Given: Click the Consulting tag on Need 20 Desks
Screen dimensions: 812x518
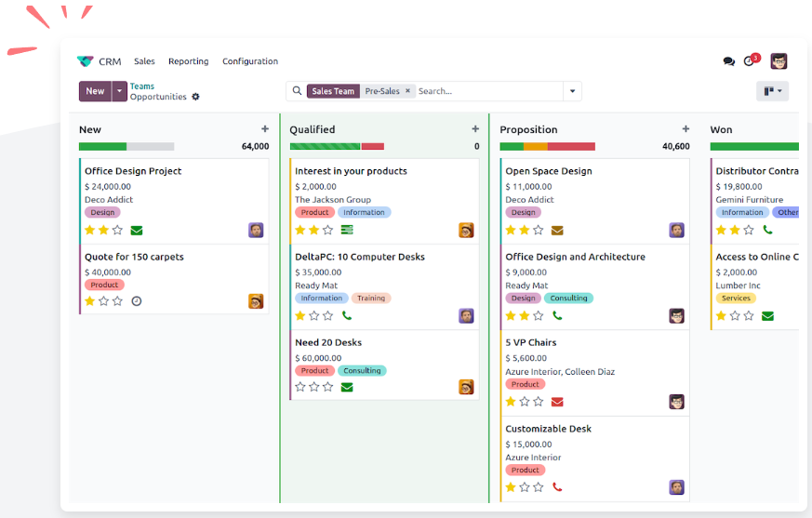Looking at the screenshot, I should tap(362, 371).
